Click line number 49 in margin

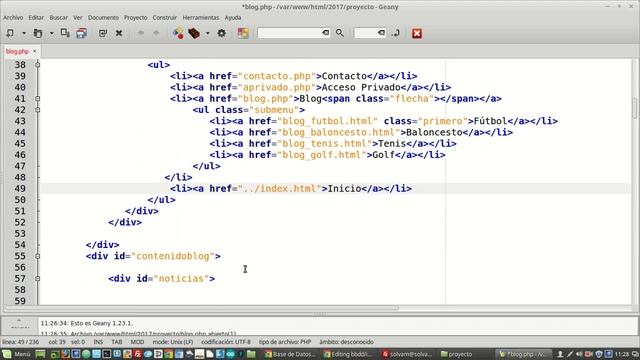point(20,189)
